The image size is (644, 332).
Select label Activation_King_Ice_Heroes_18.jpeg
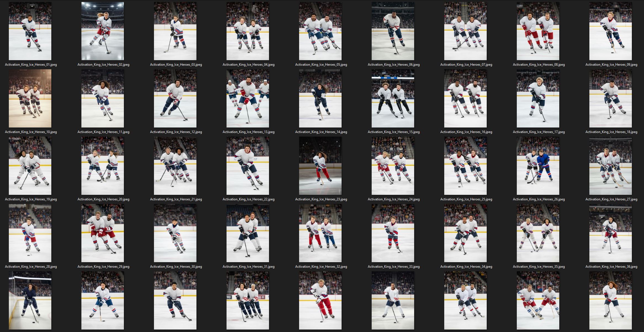(611, 132)
